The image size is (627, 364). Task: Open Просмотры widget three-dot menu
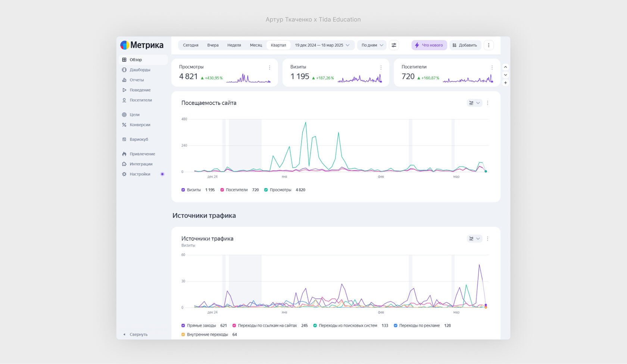[x=269, y=68]
